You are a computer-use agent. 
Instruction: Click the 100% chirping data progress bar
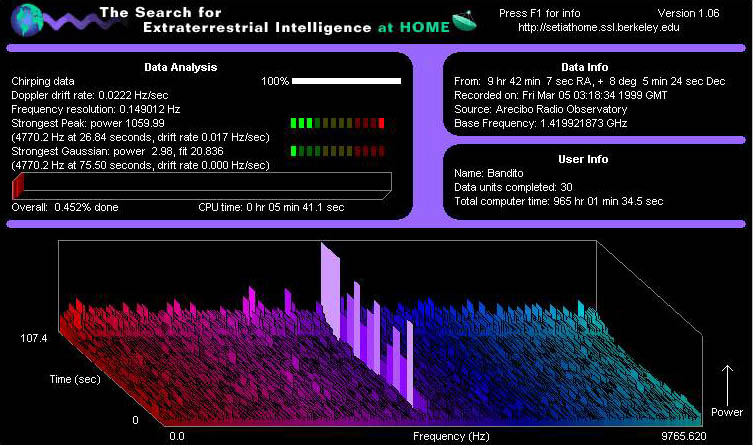point(346,81)
